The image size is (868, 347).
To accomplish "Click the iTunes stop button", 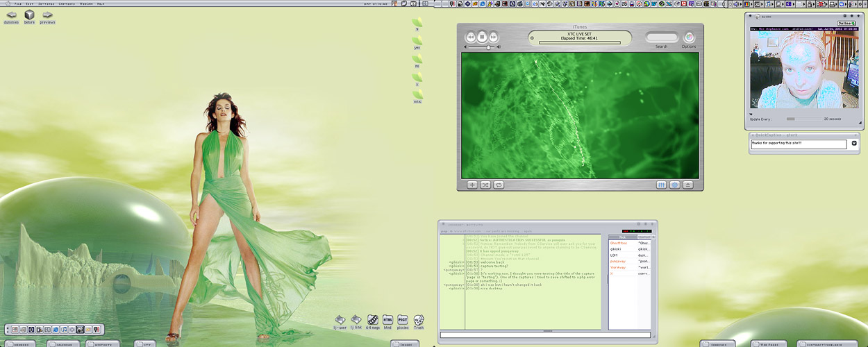I will (x=482, y=37).
